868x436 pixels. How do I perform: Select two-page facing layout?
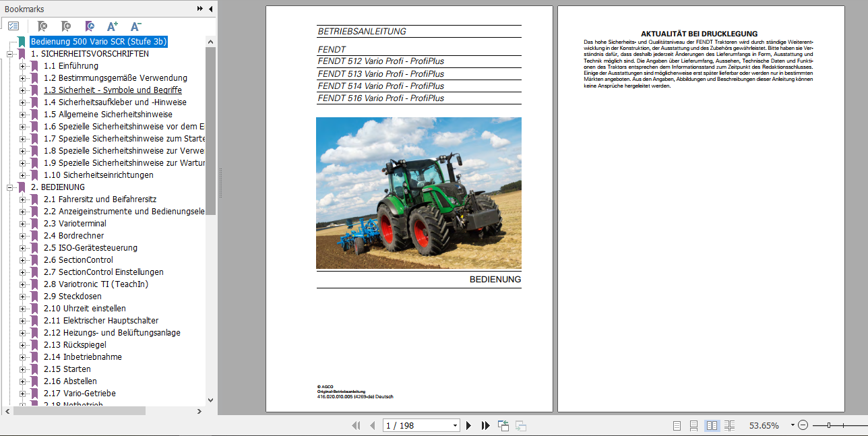tap(712, 425)
